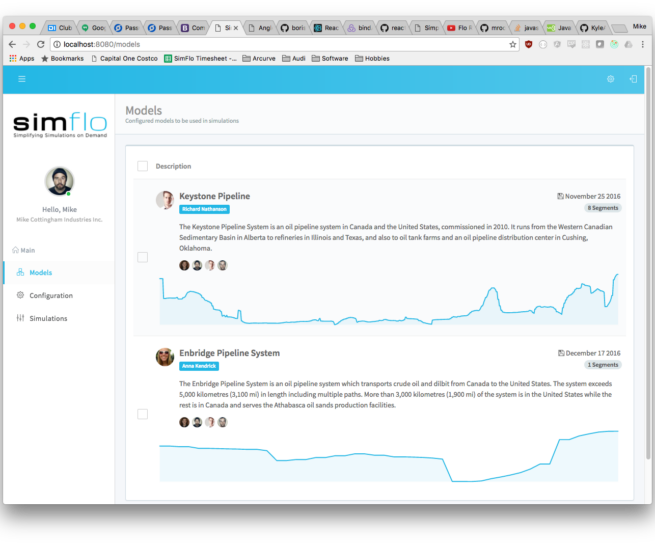
Task: Open Chrome's three-dot menu
Action: point(640,44)
